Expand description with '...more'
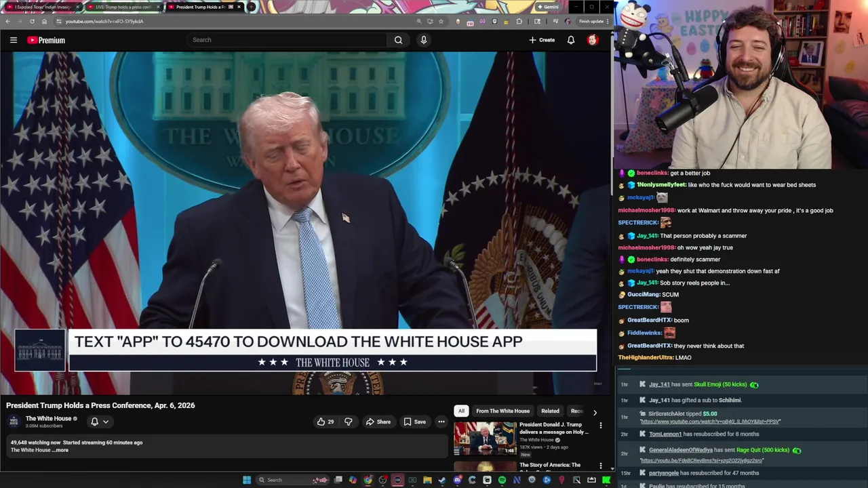The image size is (868, 488). point(61,450)
